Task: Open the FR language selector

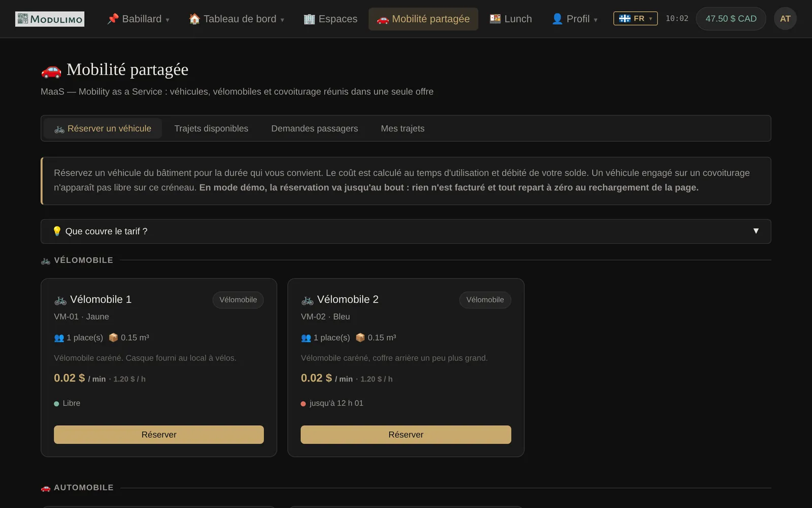Action: [635, 19]
